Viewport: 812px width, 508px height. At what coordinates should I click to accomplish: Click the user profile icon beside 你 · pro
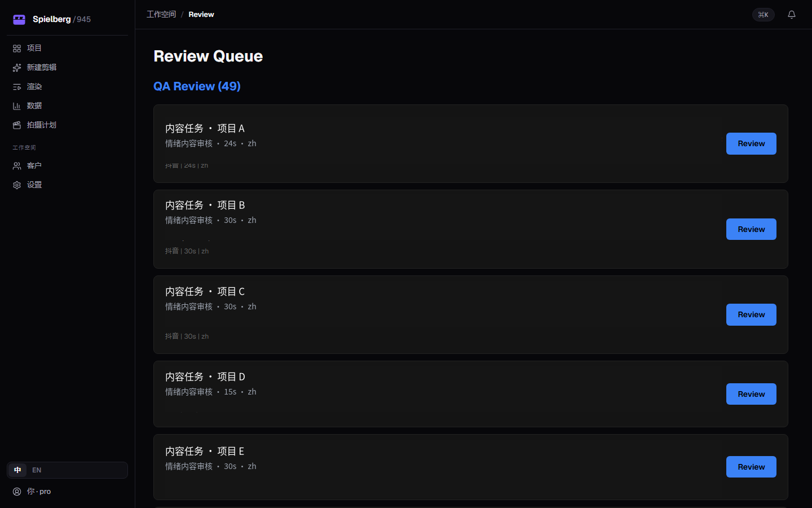pyautogui.click(x=17, y=492)
